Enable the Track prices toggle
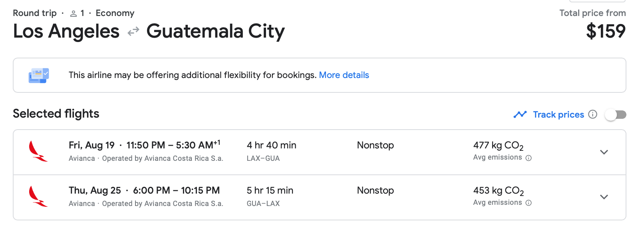This screenshot has width=644, height=228. coord(615,115)
